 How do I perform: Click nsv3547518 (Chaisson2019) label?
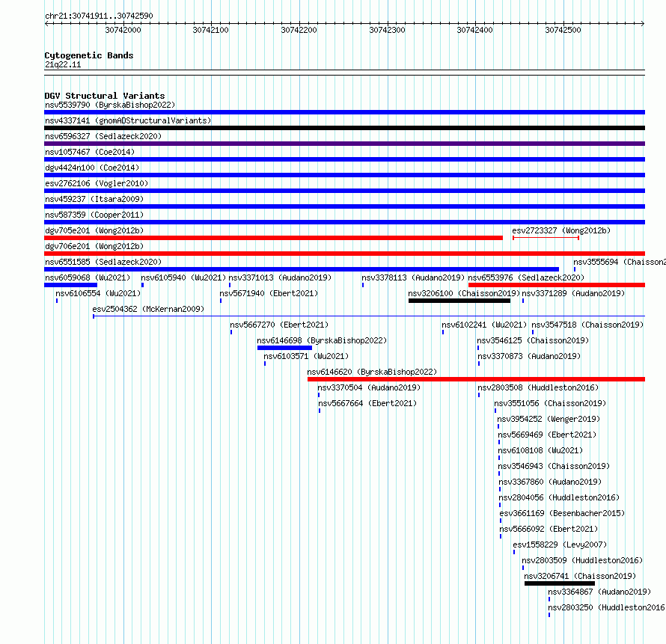pyautogui.click(x=587, y=325)
